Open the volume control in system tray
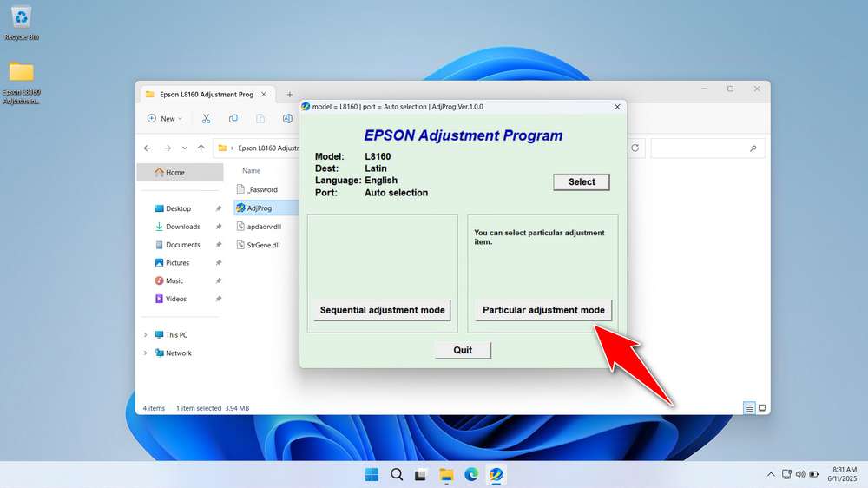Screen dimensions: 868x488 pos(800,475)
